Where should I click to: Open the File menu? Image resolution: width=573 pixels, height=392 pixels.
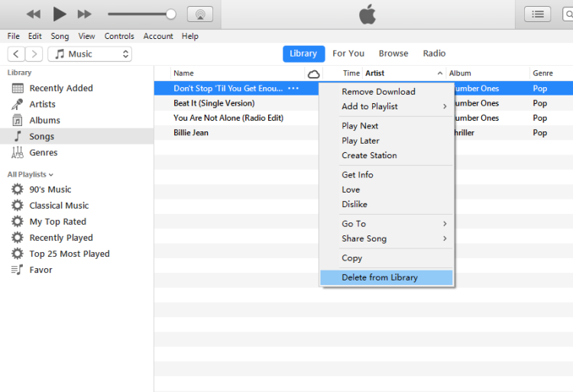point(13,36)
